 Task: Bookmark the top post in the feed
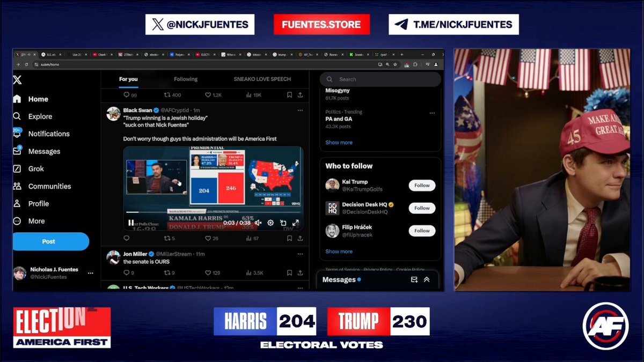click(x=289, y=95)
